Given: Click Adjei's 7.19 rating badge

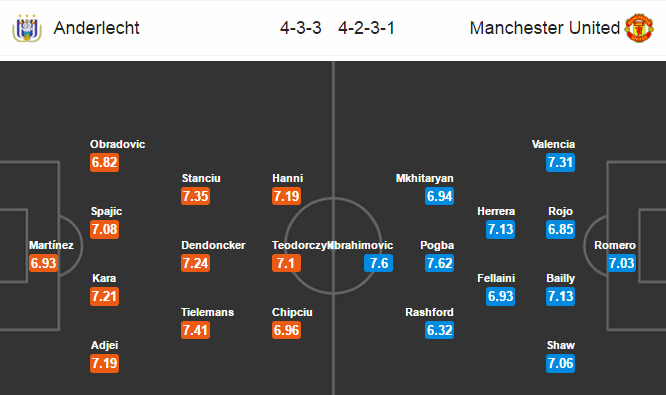Looking at the screenshot, I should (x=104, y=363).
